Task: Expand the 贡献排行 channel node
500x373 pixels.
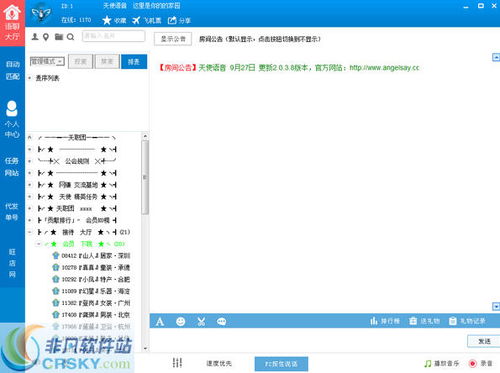Action: 30,220
